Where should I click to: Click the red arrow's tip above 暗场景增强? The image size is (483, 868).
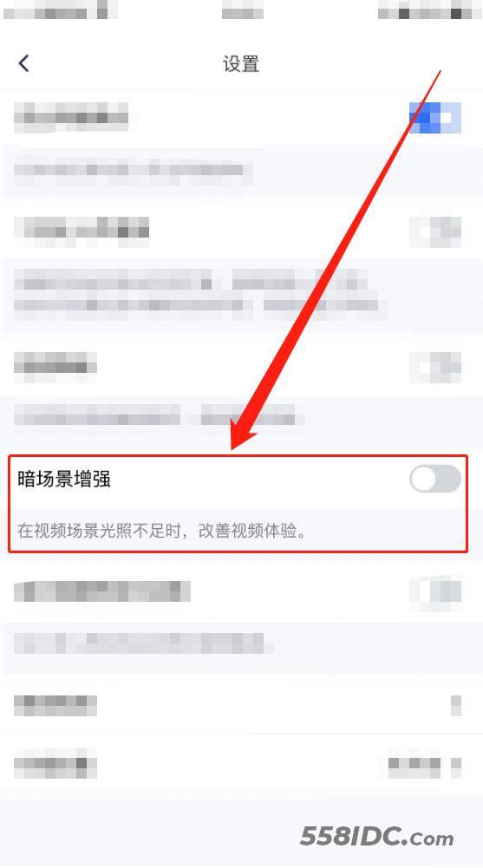[233, 447]
